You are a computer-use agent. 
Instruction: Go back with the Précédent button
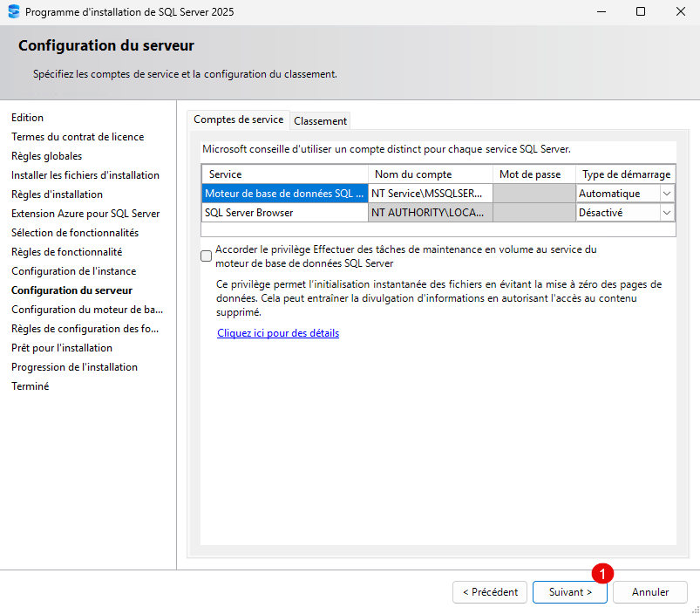[x=490, y=592]
